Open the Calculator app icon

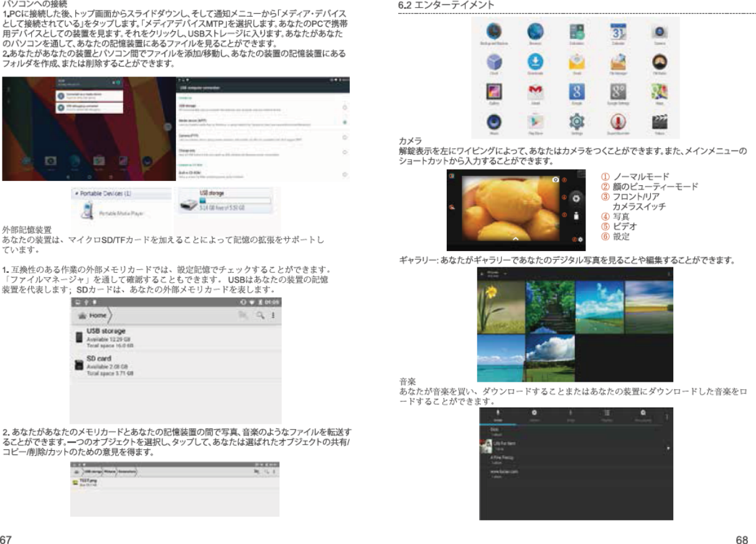[577, 31]
